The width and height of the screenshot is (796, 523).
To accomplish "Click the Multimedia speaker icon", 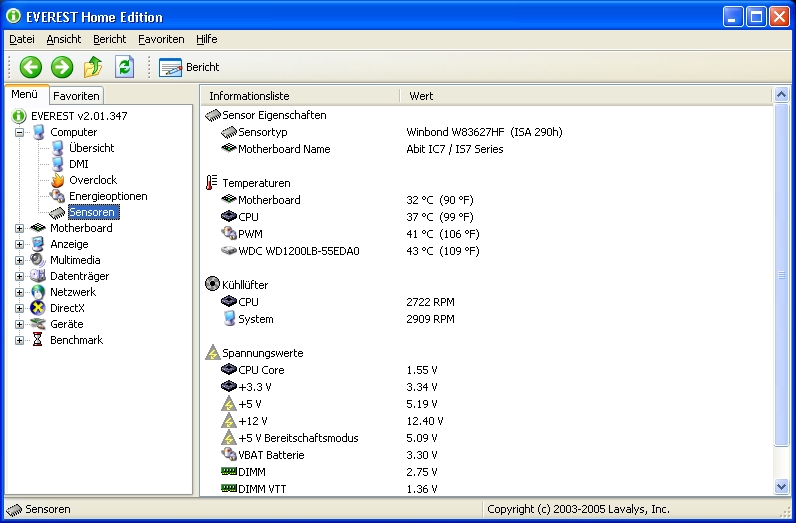I will pos(38,260).
